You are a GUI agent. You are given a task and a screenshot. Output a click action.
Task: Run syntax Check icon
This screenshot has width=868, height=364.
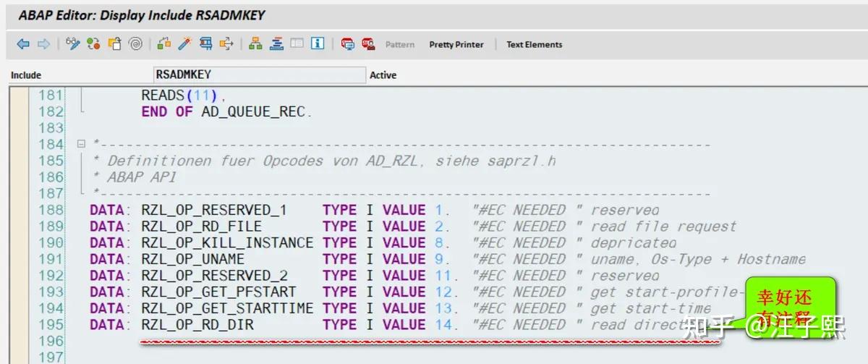tap(163, 44)
